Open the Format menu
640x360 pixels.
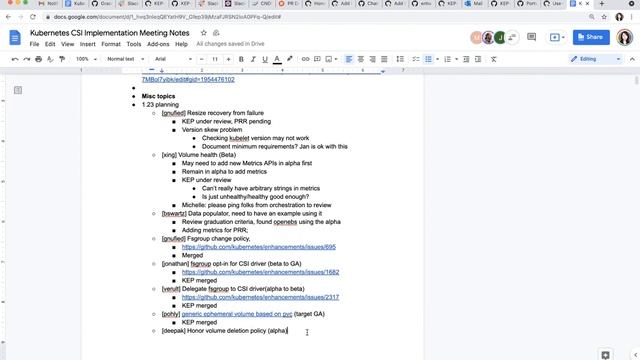(111, 44)
